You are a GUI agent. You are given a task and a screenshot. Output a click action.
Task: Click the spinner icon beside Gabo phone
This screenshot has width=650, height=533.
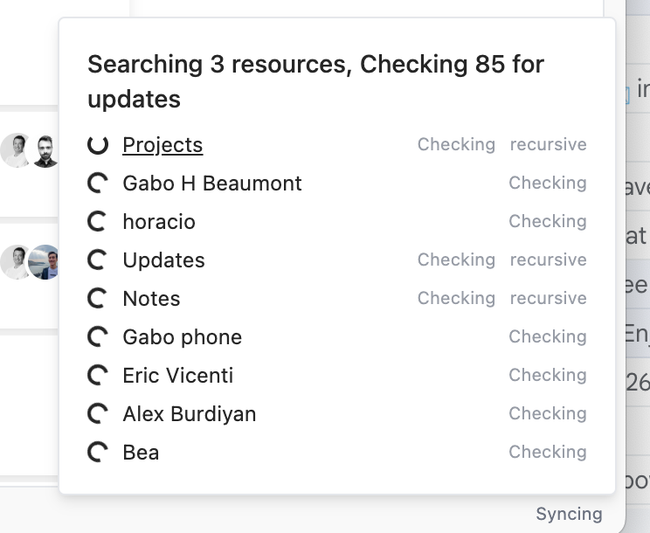pyautogui.click(x=97, y=337)
